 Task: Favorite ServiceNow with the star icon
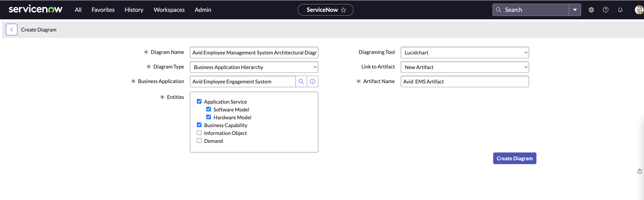tap(343, 10)
